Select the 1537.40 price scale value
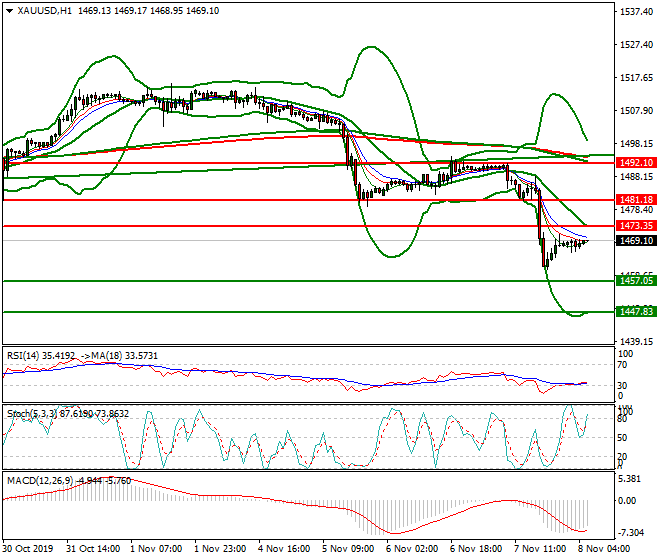This screenshot has height=560, width=660. click(636, 12)
